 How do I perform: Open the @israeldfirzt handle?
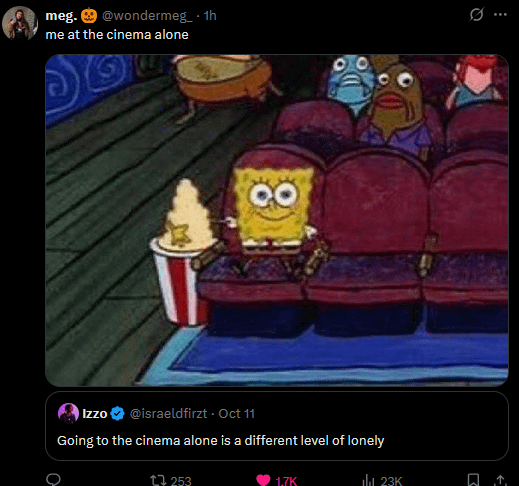click(x=168, y=414)
